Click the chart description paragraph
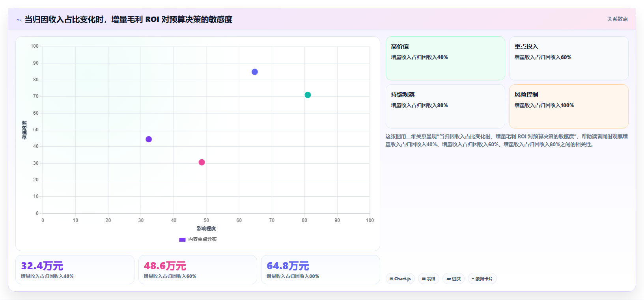 506,140
